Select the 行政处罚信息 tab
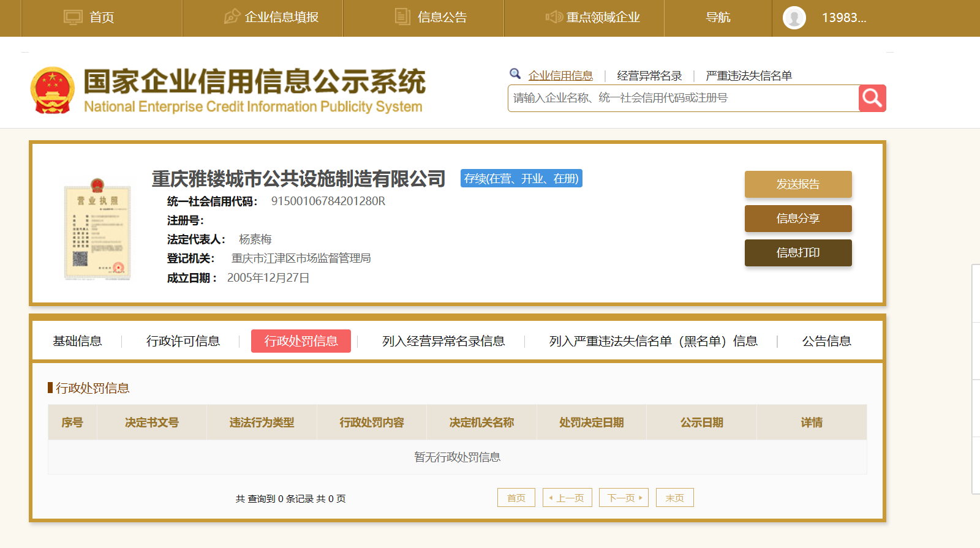The image size is (980, 548). (x=301, y=341)
